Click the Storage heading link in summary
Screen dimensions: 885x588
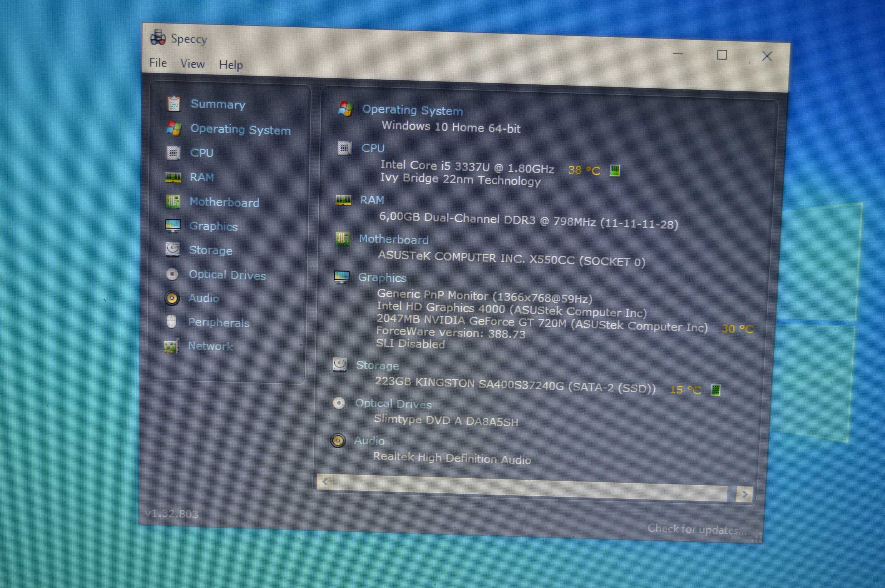[x=377, y=365]
